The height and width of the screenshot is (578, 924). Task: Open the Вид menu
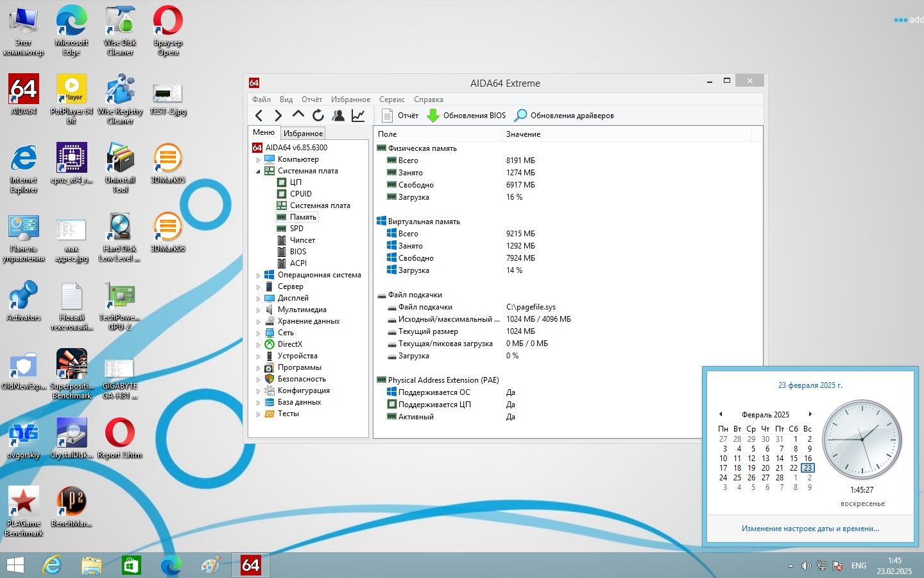286,100
